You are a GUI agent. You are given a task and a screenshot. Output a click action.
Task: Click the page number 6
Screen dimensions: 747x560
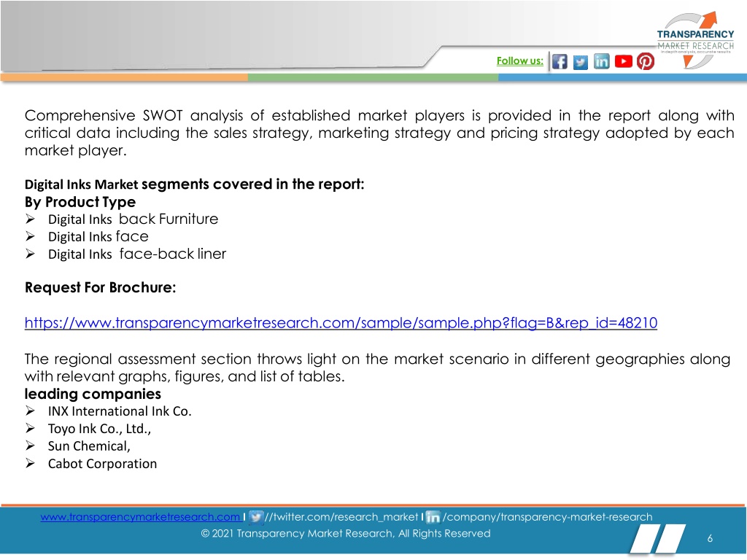point(710,539)
